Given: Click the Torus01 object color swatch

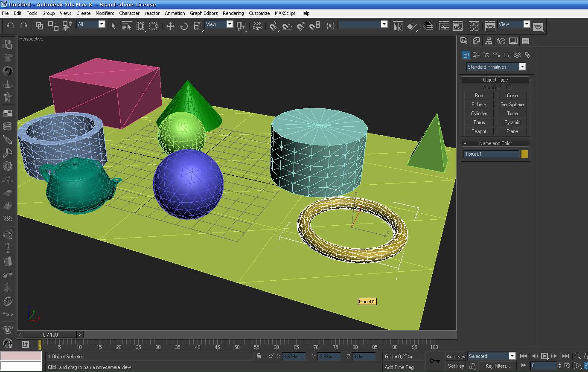Looking at the screenshot, I should (x=524, y=154).
